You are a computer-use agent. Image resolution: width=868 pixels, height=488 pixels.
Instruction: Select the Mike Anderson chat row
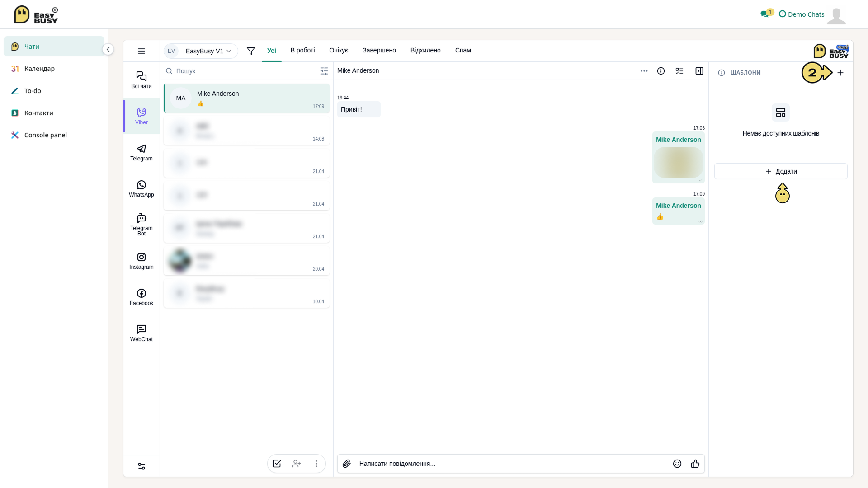coord(246,98)
